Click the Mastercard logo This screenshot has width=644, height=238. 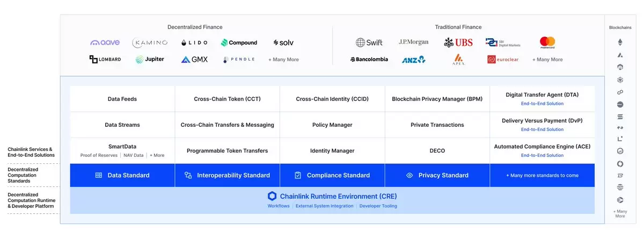pyautogui.click(x=547, y=42)
